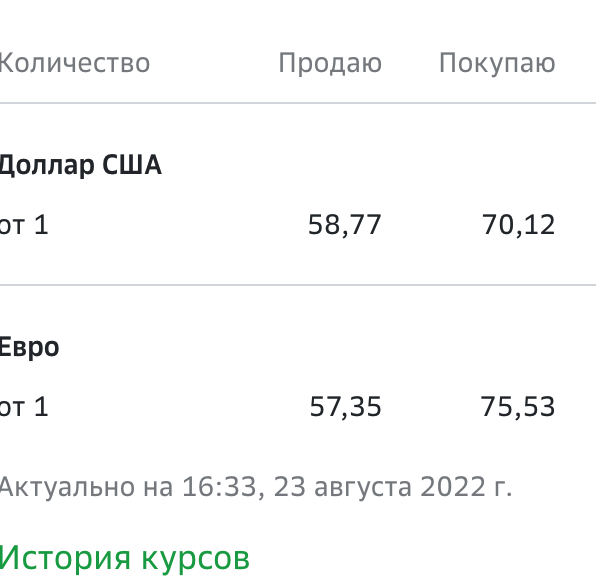Click the dollar sell rate 58,77

(344, 225)
